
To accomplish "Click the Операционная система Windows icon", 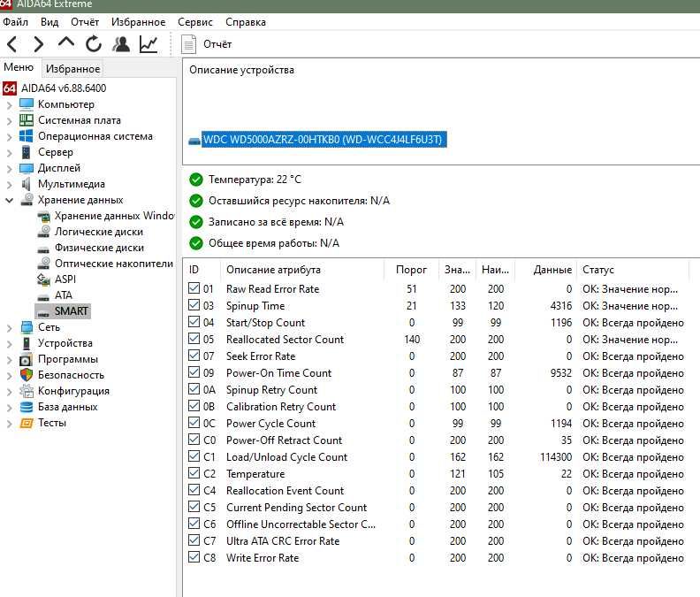I will point(27,136).
